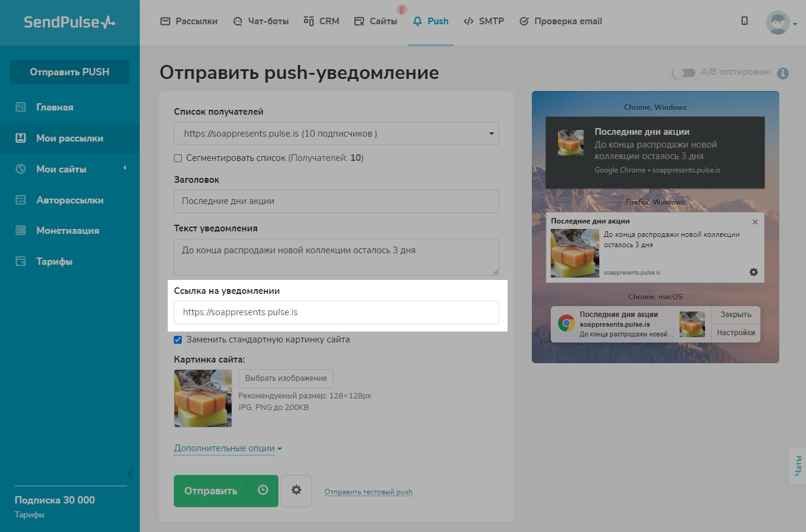806x532 pixels.
Task: Click the Подписка 30 000 text
Action: 55,500
